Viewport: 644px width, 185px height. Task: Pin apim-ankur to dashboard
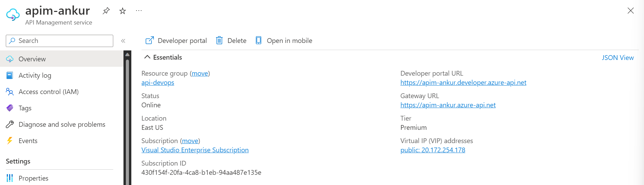coord(106,11)
